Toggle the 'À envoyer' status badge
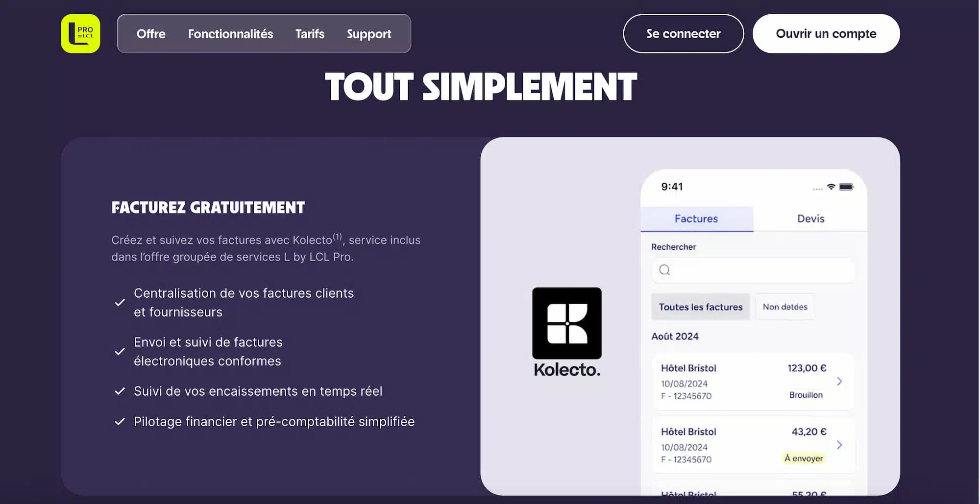The image size is (980, 504). tap(804, 458)
